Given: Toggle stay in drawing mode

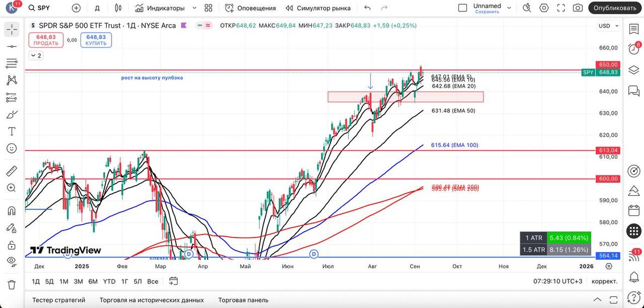Looking at the screenshot, I should click(x=12, y=228).
